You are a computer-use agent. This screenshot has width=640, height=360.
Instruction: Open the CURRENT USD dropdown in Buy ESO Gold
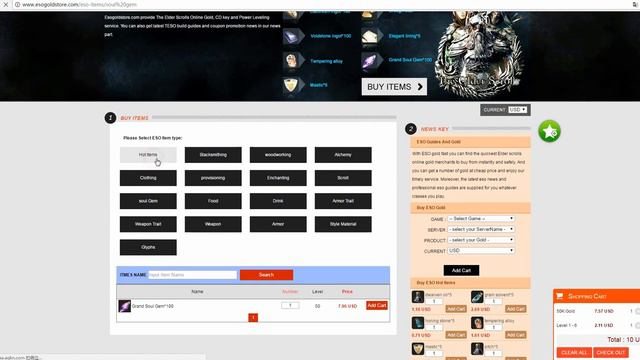click(481, 251)
